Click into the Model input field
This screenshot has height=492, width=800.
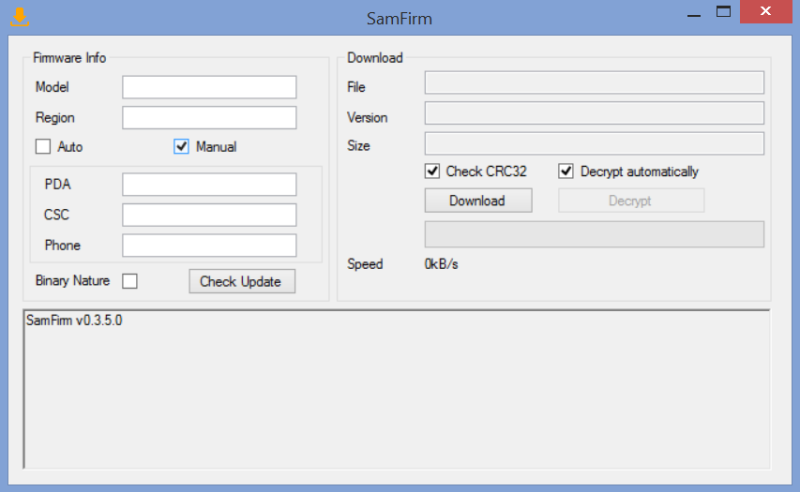(209, 87)
